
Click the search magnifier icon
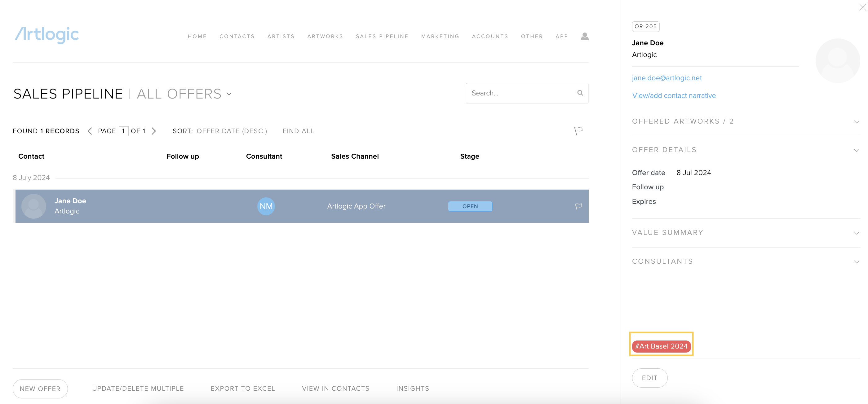pos(580,93)
